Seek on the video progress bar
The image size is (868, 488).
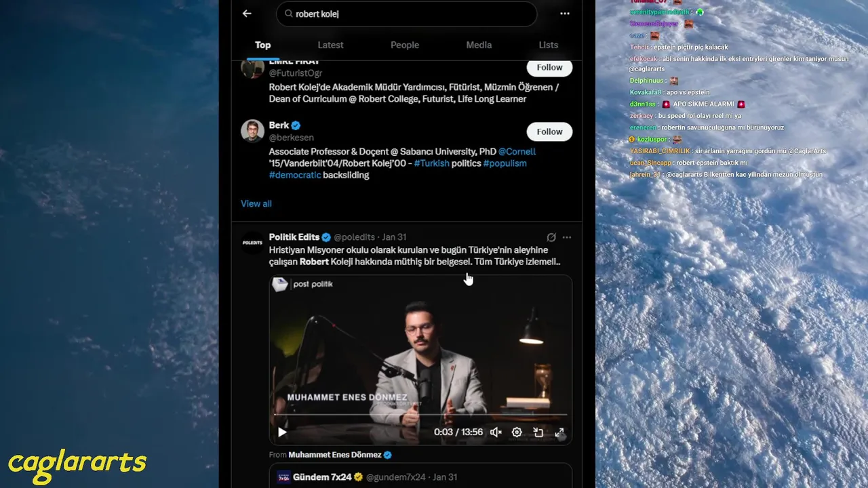click(420, 414)
